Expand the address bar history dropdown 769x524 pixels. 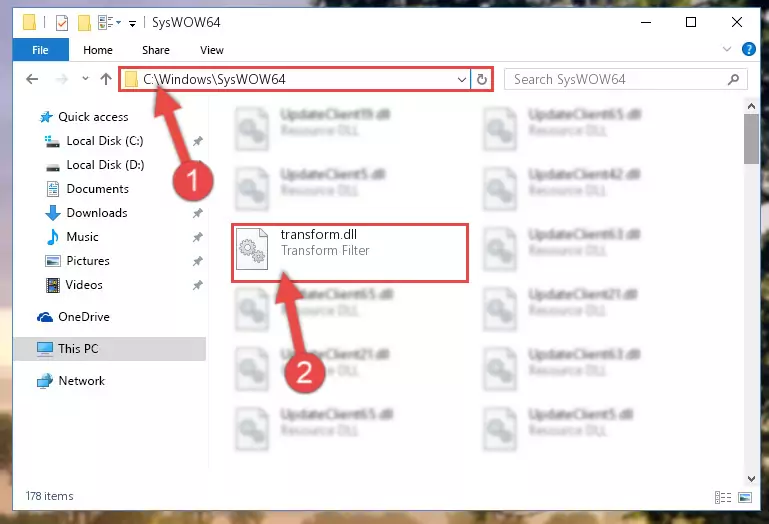[x=461, y=79]
